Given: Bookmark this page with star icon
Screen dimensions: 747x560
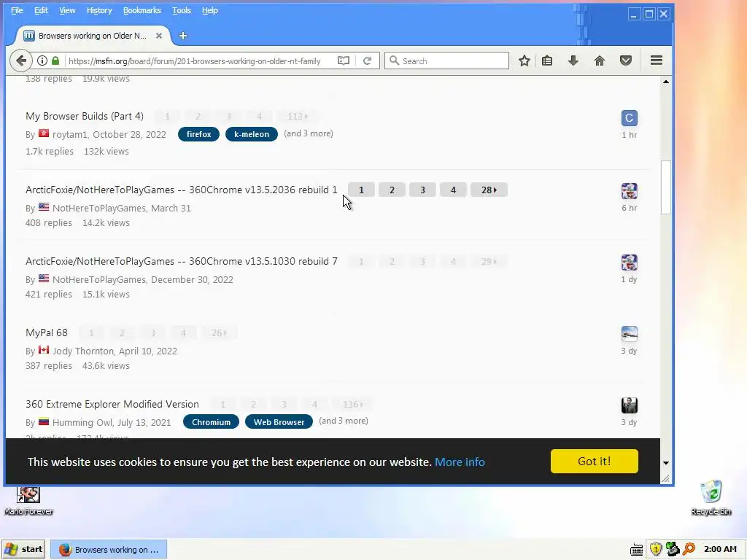Looking at the screenshot, I should pyautogui.click(x=524, y=61).
